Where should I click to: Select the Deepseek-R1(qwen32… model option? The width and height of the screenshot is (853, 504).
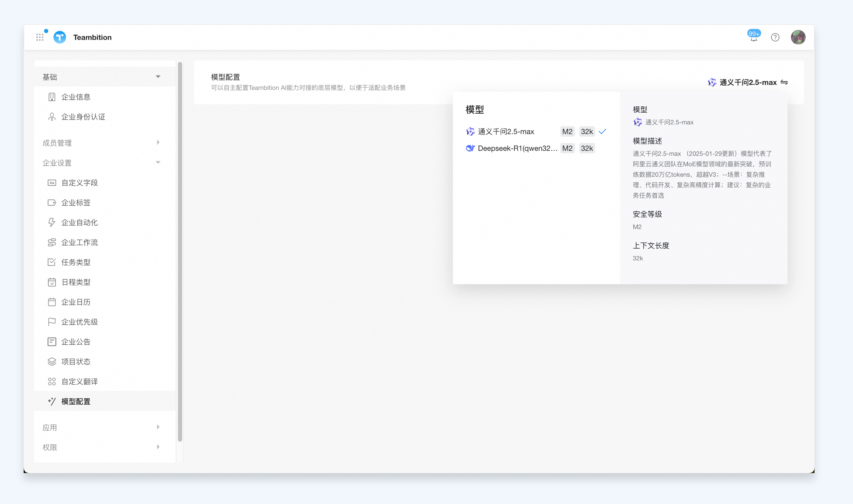(536, 148)
